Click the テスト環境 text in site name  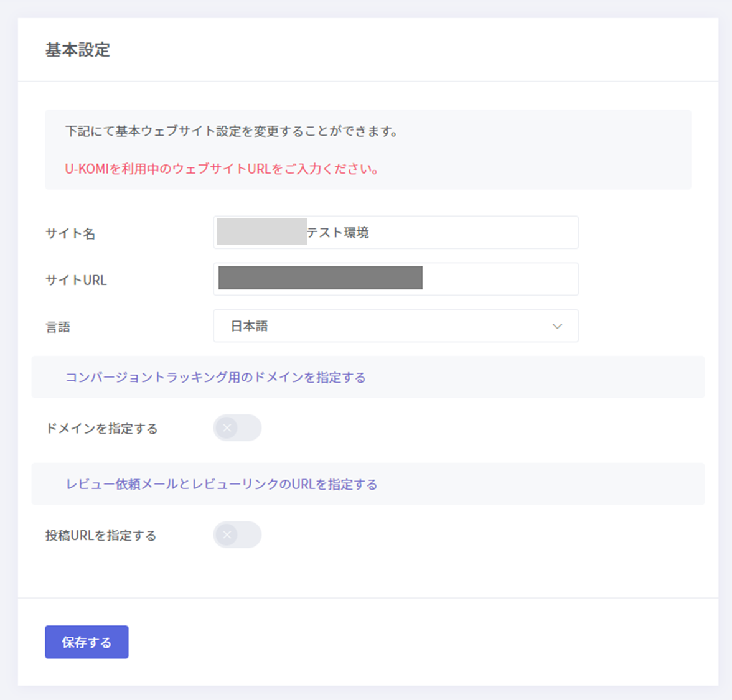coord(338,233)
